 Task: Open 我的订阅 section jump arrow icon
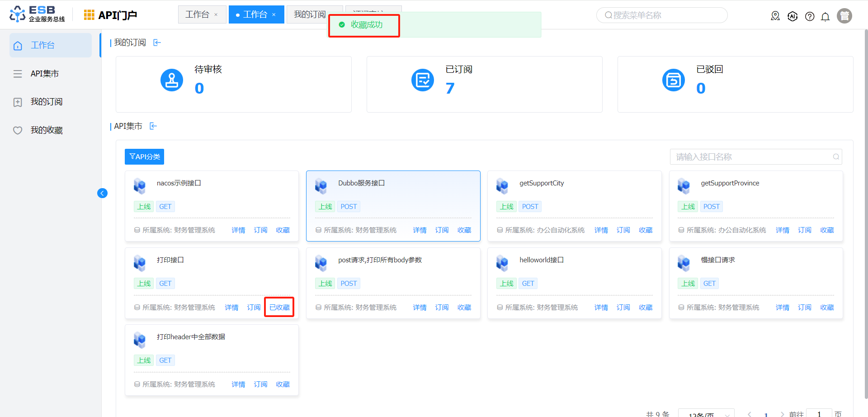tap(157, 43)
